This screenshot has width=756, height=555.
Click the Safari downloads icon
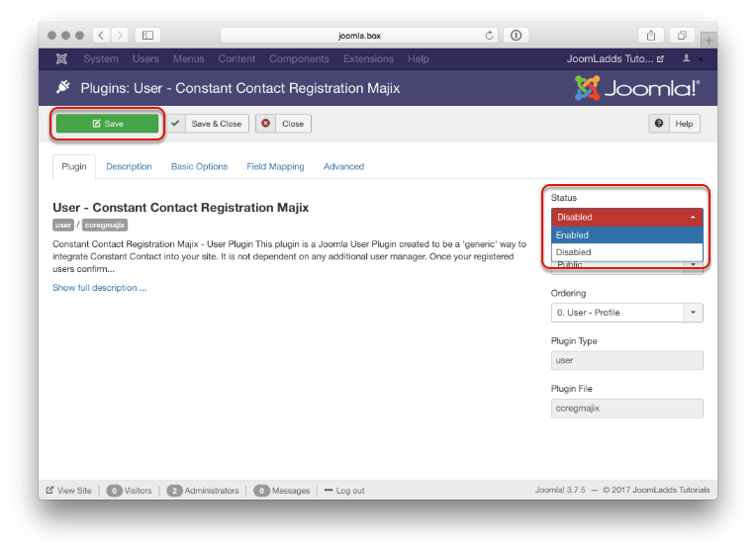coord(516,36)
